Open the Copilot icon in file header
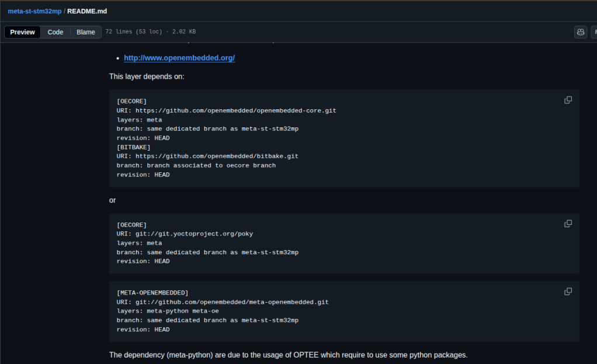Screen dimensions: 597x364 tap(580, 32)
